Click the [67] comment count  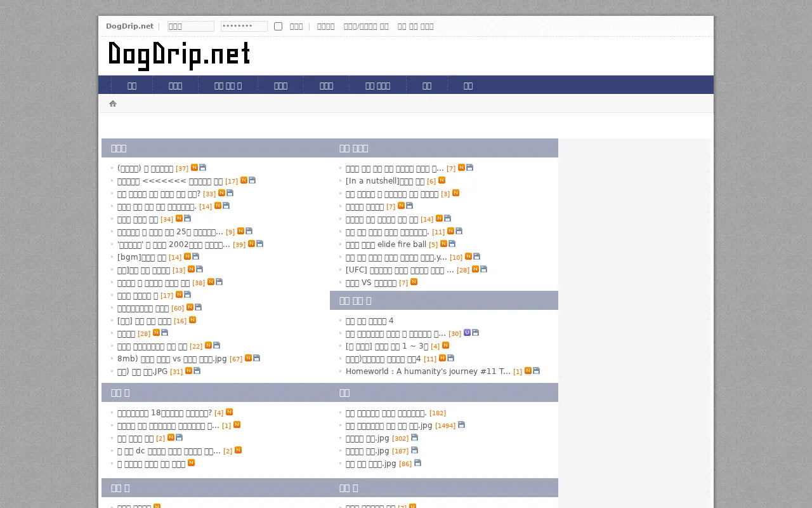236,359
